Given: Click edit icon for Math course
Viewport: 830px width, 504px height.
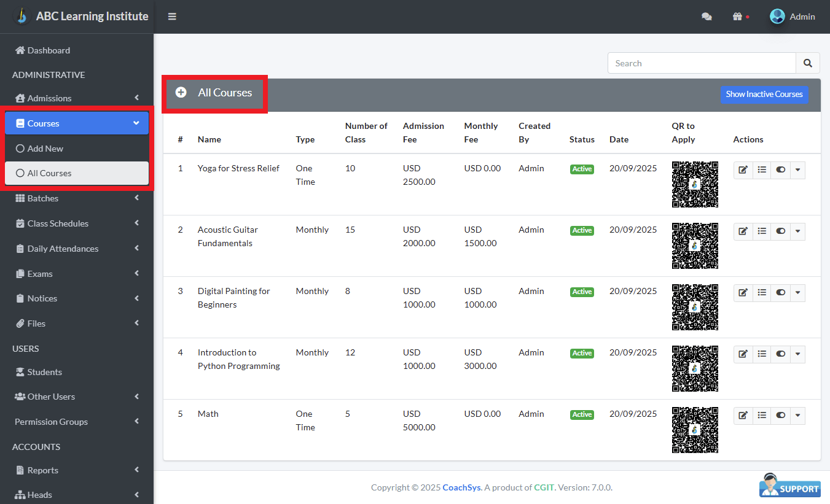Looking at the screenshot, I should pyautogui.click(x=743, y=416).
